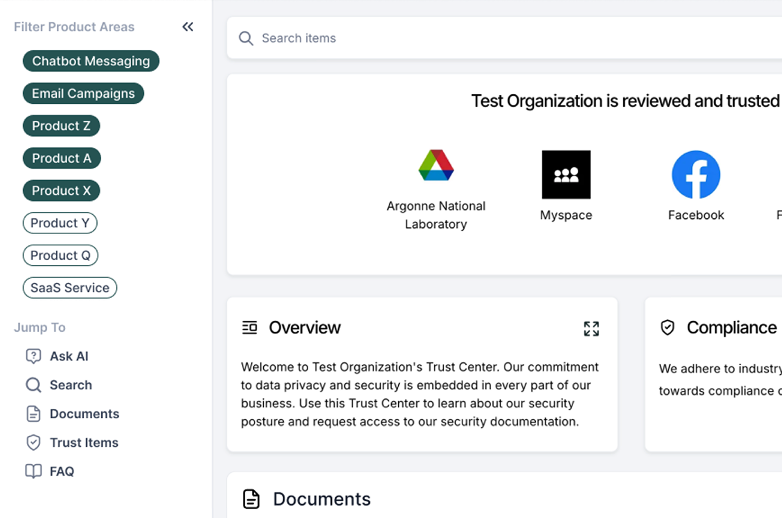Click the Filter Product Areas heading
Viewport: 782px width, 518px height.
click(74, 27)
